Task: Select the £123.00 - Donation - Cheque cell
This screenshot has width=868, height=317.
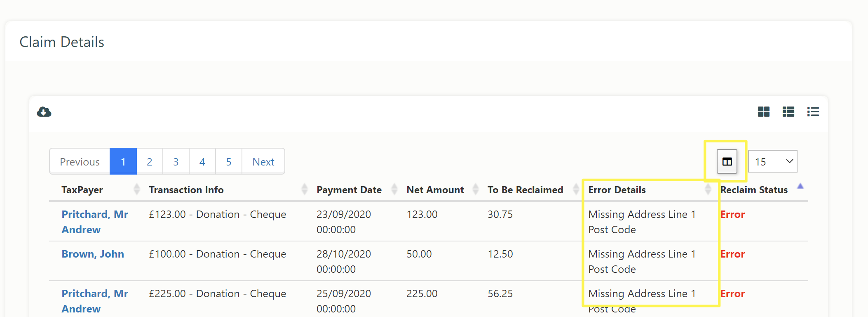Action: (218, 214)
